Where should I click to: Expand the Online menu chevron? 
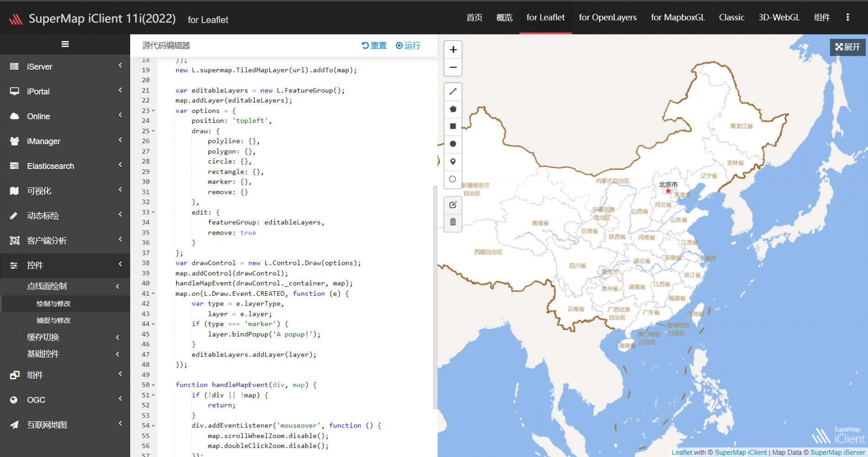click(120, 116)
